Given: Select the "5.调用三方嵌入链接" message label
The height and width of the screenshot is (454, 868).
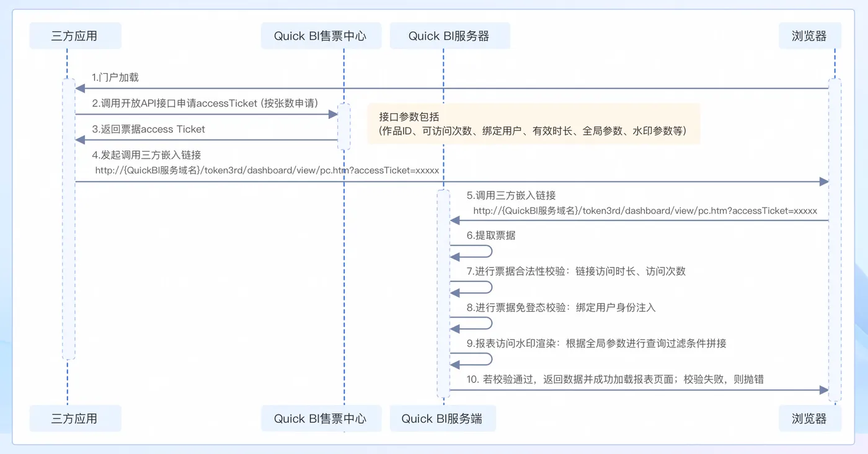Looking at the screenshot, I should coord(511,195).
